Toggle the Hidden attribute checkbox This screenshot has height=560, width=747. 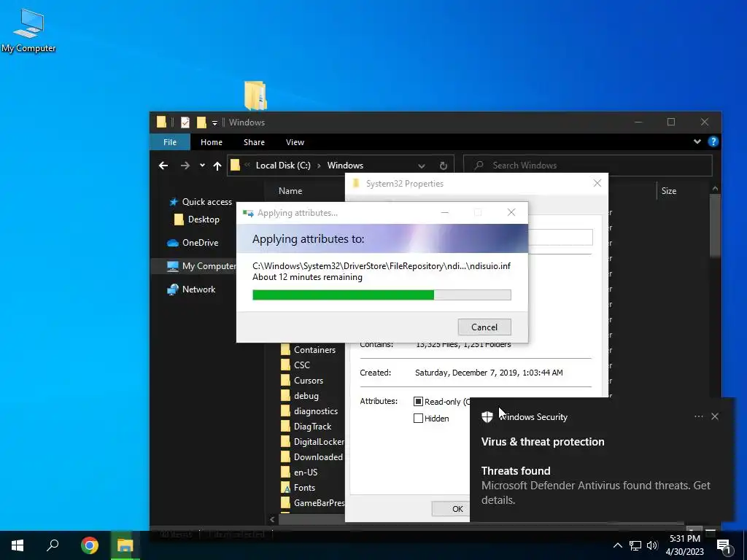click(x=418, y=418)
